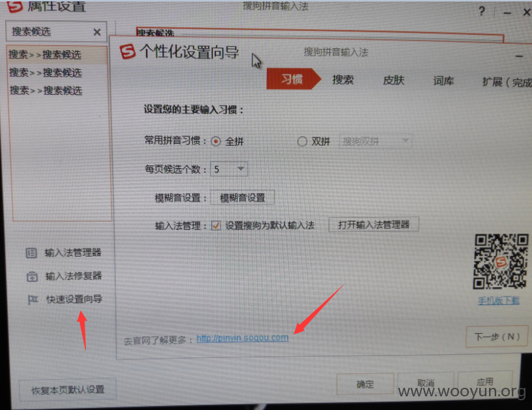Click 取消 in the properties window
This screenshot has height=410, width=532.
(x=426, y=383)
